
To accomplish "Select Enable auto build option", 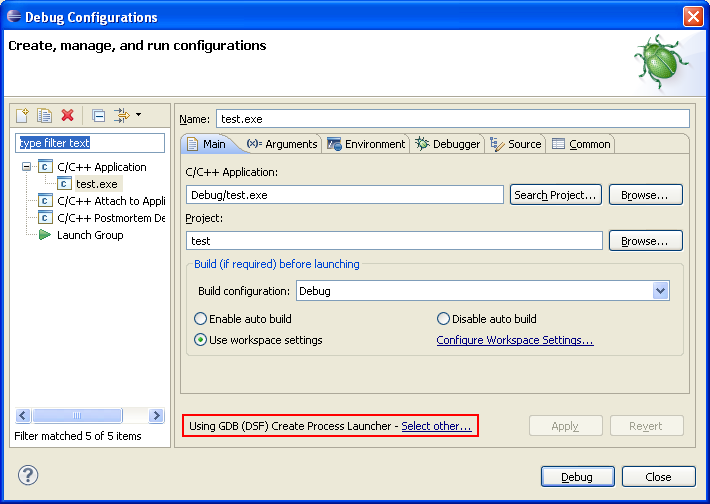I will pos(243,319).
